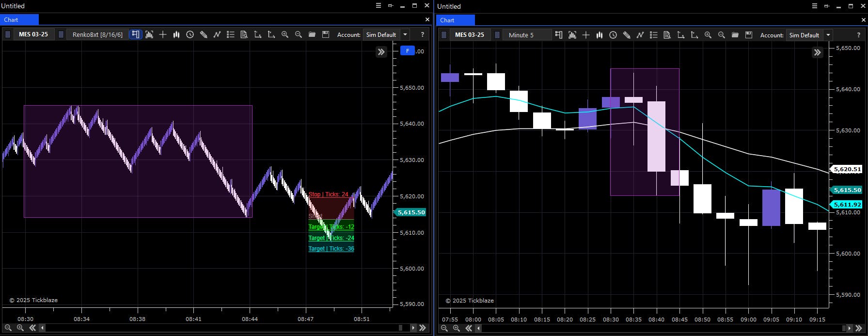Click the save floppy-disk icon in the Renko chart
This screenshot has width=868, height=336.
click(x=326, y=34)
